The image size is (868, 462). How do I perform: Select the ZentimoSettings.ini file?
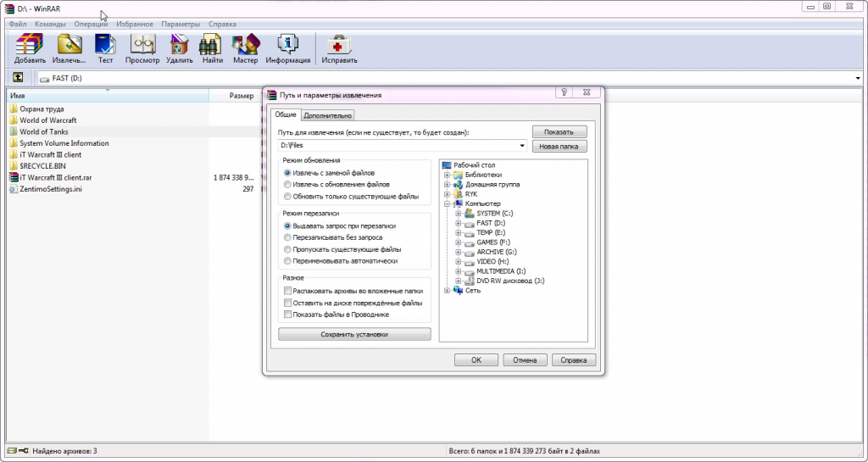46,189
